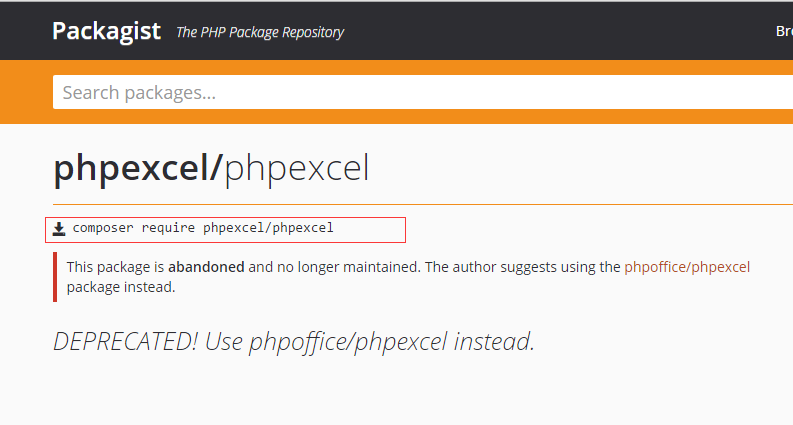The image size is (793, 425).
Task: Click the 'package instead.' text line
Action: pyautogui.click(x=121, y=287)
